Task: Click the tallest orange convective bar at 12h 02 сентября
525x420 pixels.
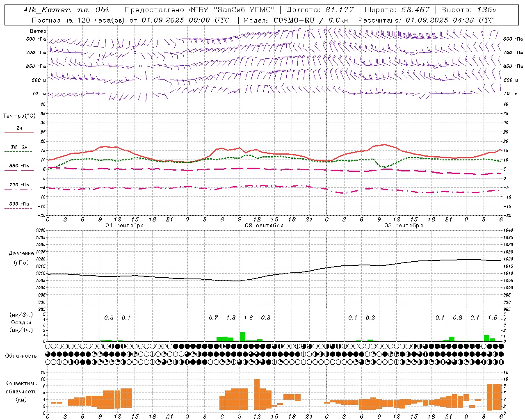Action: click(257, 394)
